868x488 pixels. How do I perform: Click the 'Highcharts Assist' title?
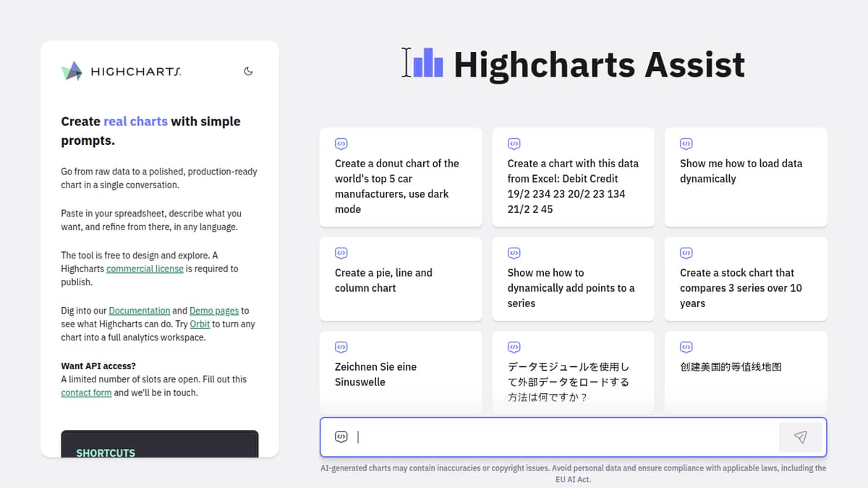point(599,64)
